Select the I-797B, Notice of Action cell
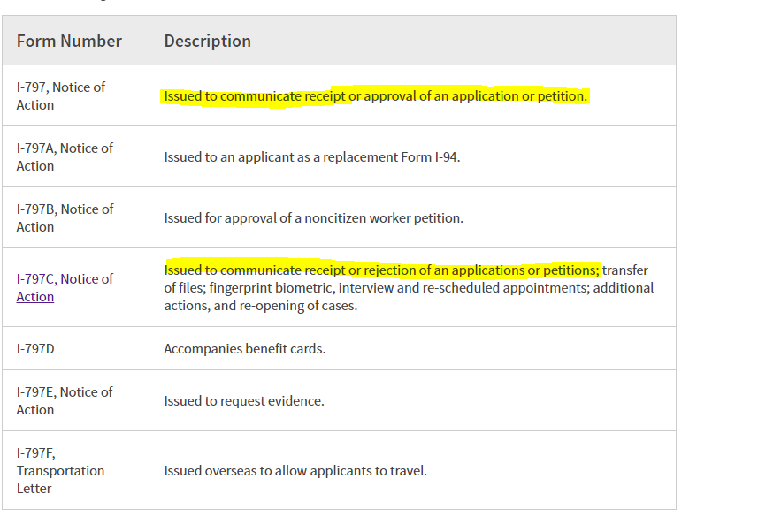758x532 pixels. click(x=75, y=217)
